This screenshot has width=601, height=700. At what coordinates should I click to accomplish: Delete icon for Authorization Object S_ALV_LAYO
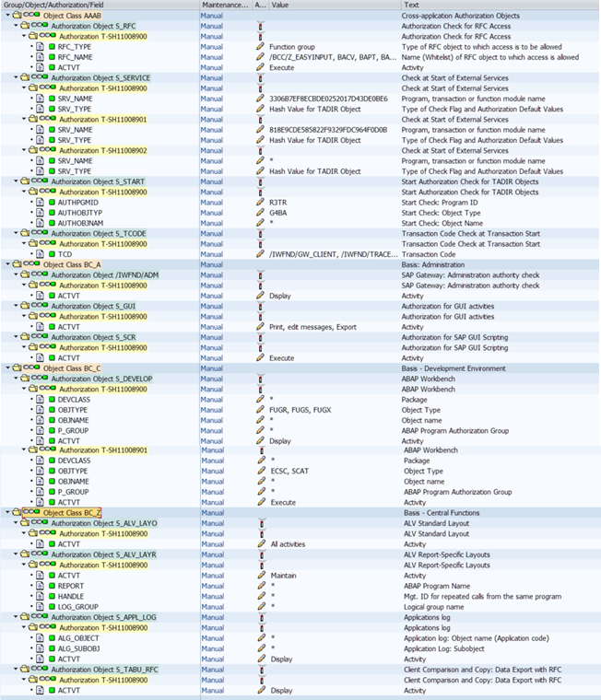(262, 523)
